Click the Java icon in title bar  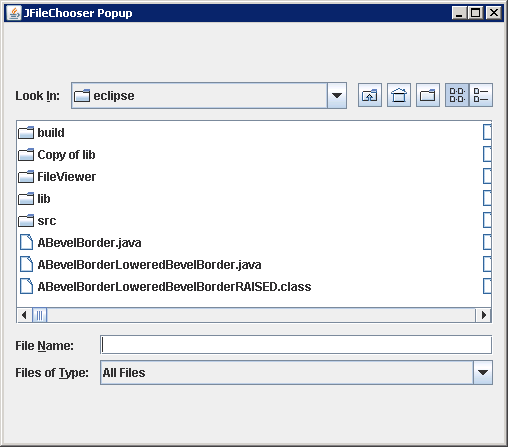click(x=14, y=13)
